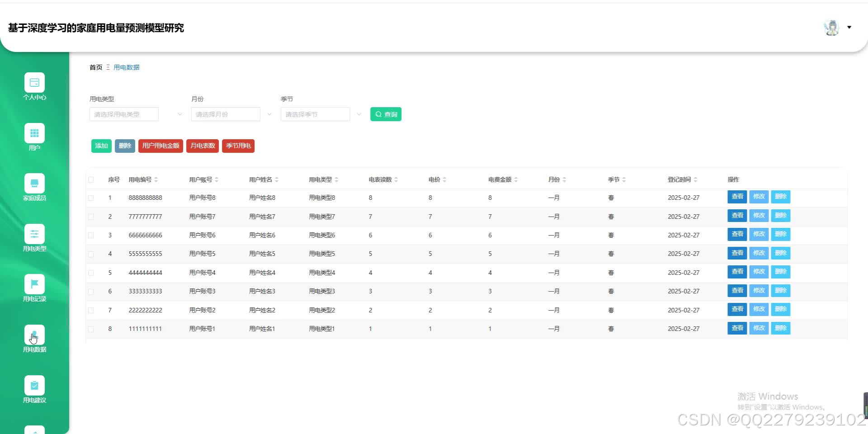
Task: Click cell 用电类型3
Action: [x=322, y=292]
